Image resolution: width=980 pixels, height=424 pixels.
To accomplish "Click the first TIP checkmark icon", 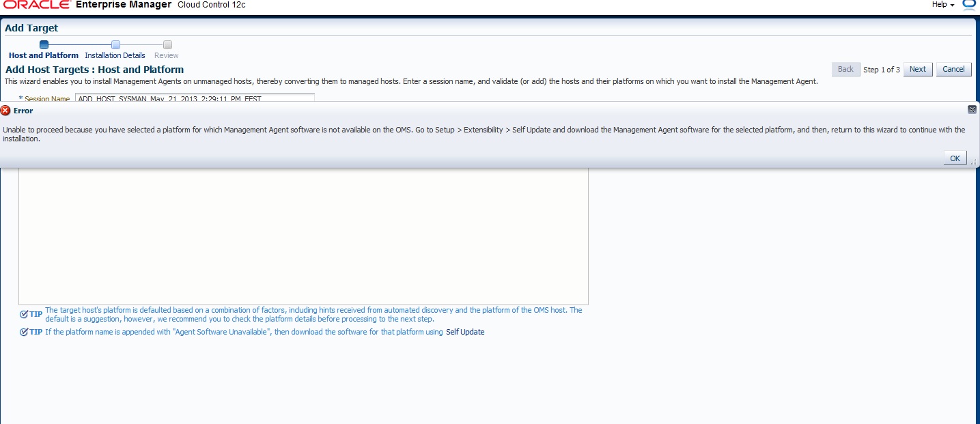I will click(24, 314).
